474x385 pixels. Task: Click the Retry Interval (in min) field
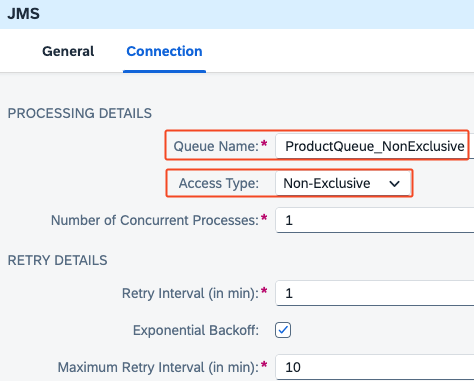click(375, 293)
